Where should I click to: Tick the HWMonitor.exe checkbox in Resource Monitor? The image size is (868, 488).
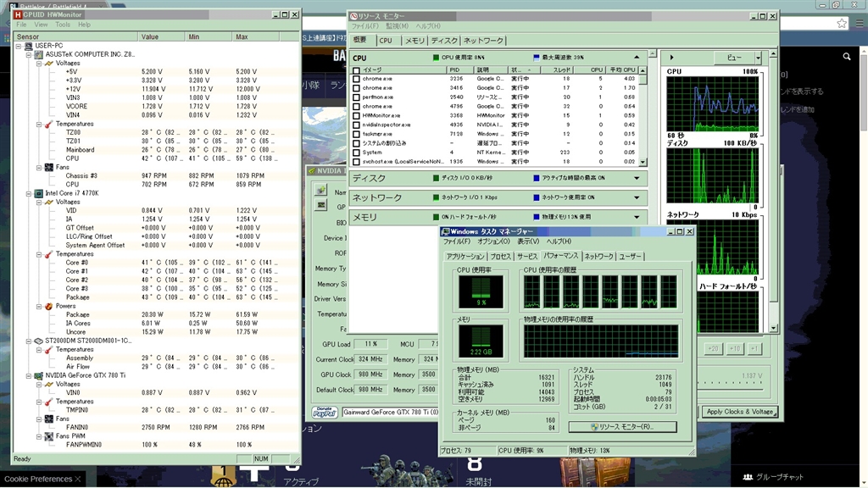356,115
